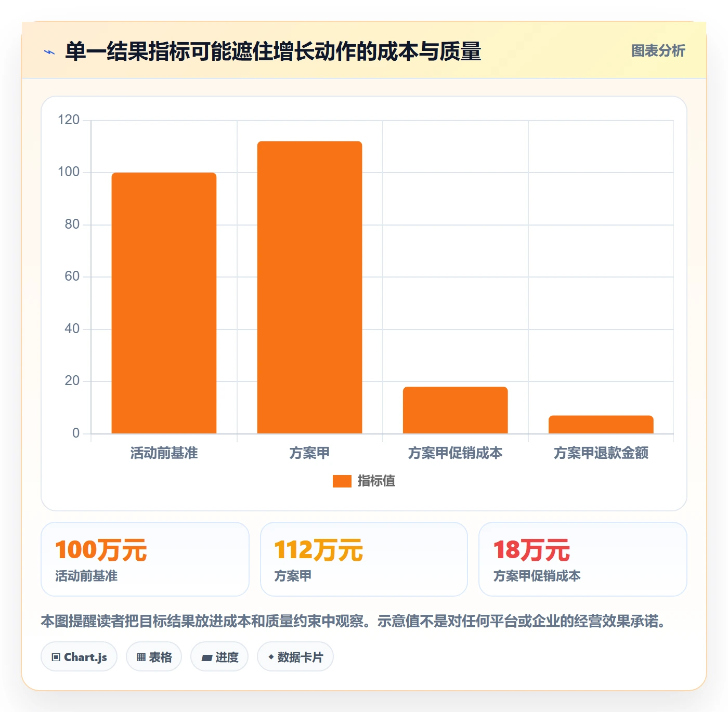Toggle the 指标值 legend color box
Viewport: 728px width, 712px height.
(342, 481)
